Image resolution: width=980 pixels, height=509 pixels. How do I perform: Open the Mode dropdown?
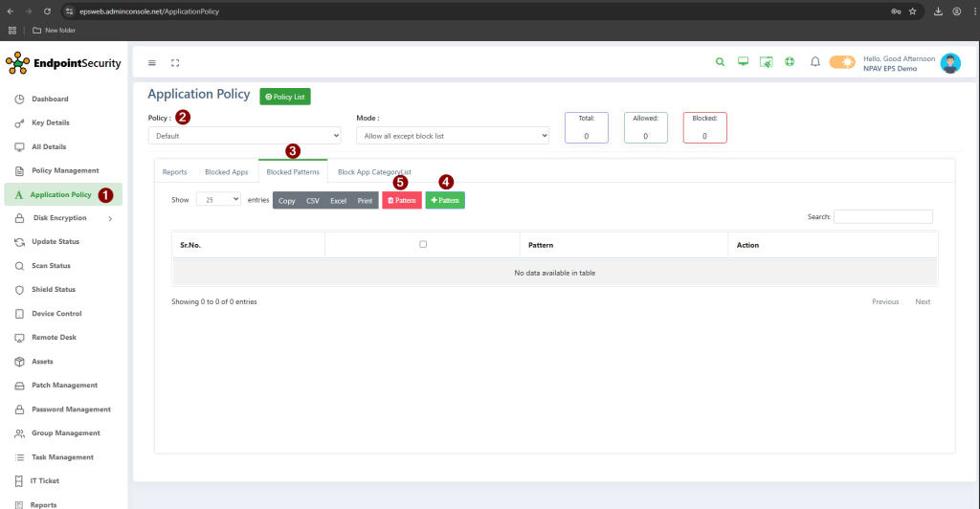point(453,136)
